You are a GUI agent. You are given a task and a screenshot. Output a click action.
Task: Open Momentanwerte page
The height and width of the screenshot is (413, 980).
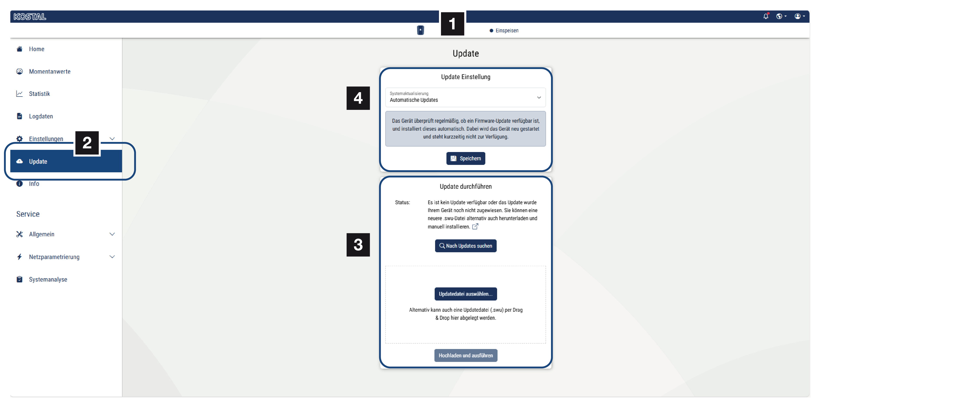50,72
